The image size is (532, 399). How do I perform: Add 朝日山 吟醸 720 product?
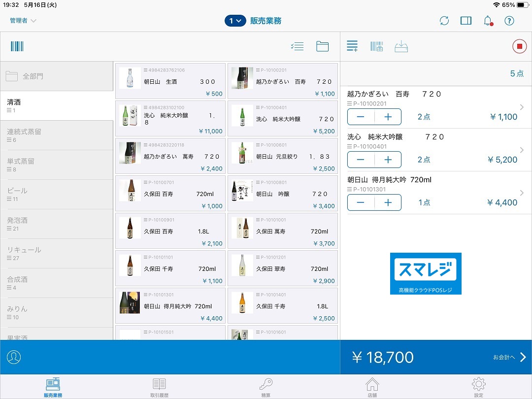[x=283, y=194]
